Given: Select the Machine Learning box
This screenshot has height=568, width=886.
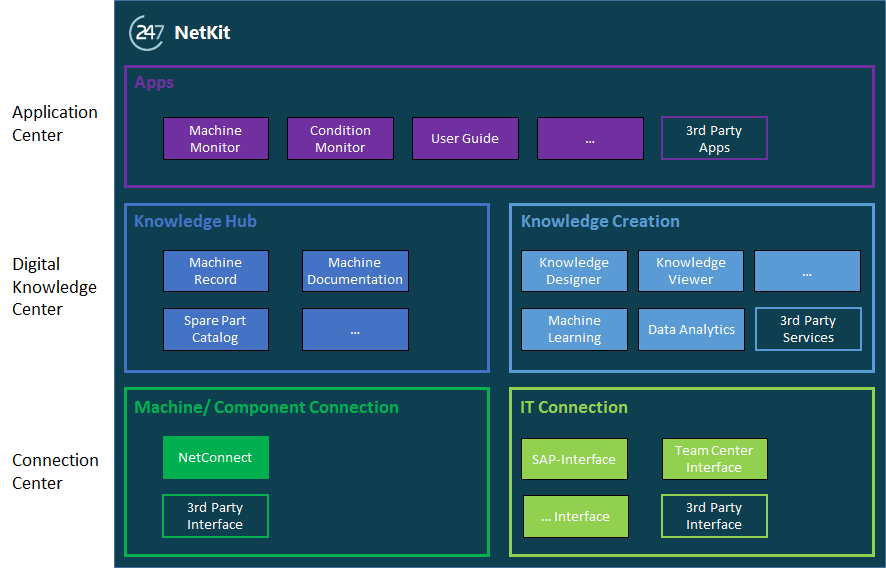Looking at the screenshot, I should [574, 329].
